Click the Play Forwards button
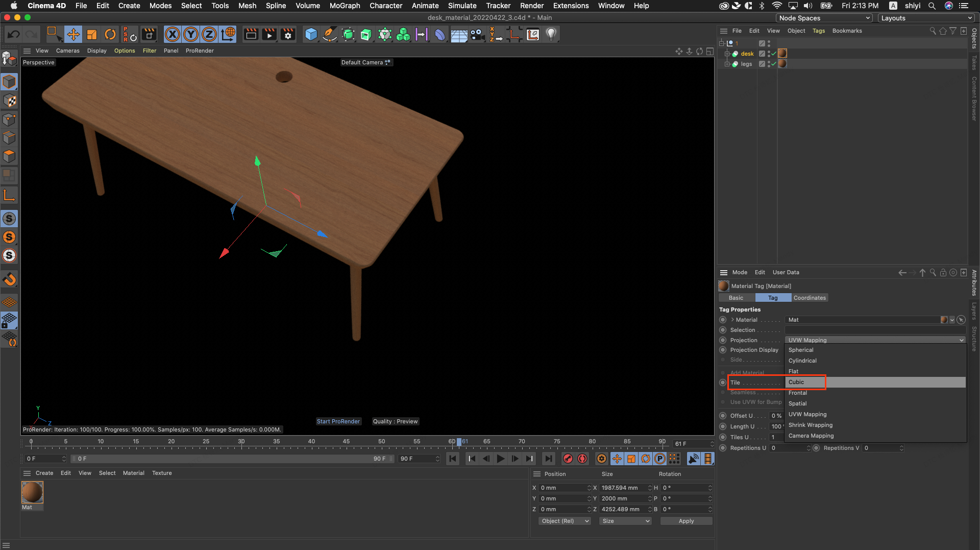 501,459
